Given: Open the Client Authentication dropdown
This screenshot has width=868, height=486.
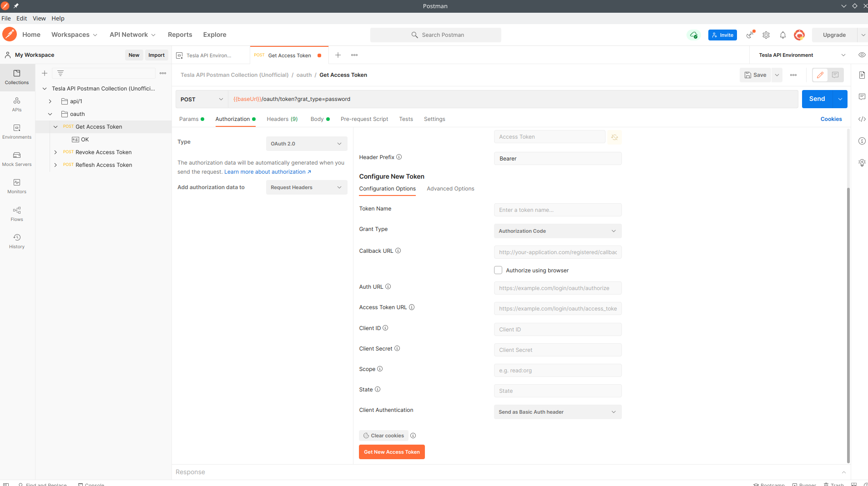Looking at the screenshot, I should coord(558,412).
